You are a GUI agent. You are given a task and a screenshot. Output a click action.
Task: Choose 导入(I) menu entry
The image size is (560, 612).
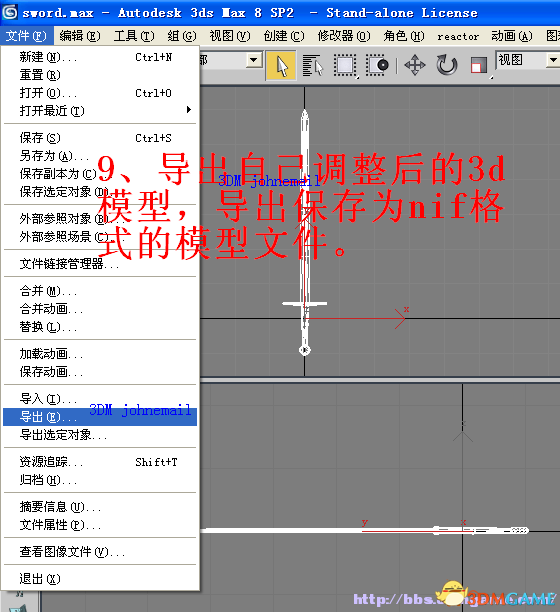click(x=100, y=399)
